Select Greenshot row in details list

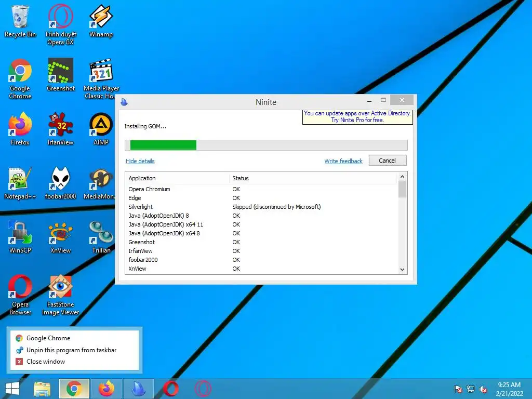pos(262,242)
